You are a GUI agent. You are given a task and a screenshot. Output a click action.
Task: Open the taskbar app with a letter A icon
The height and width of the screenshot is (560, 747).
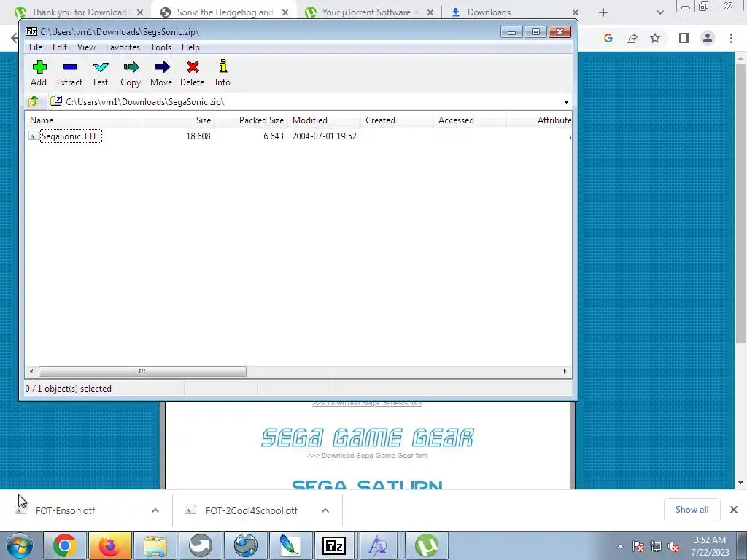tap(379, 545)
